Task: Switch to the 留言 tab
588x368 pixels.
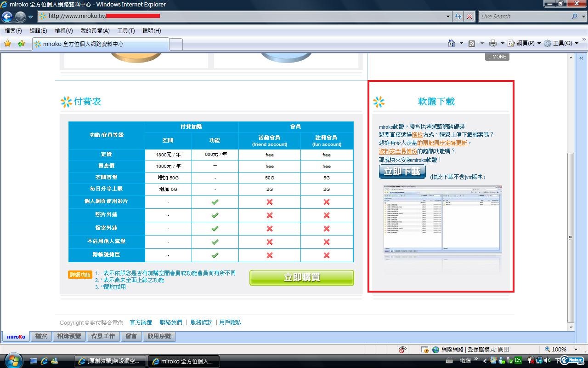Action: [x=131, y=337]
